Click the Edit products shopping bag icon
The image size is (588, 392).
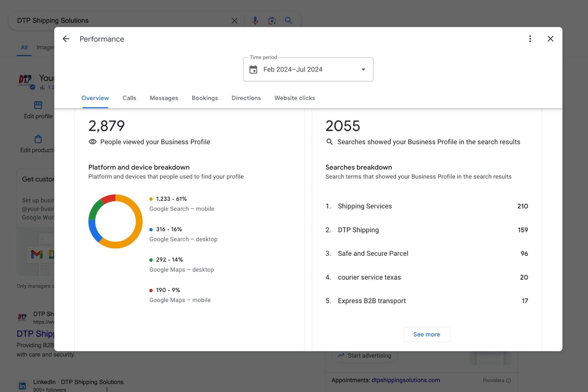pyautogui.click(x=38, y=139)
